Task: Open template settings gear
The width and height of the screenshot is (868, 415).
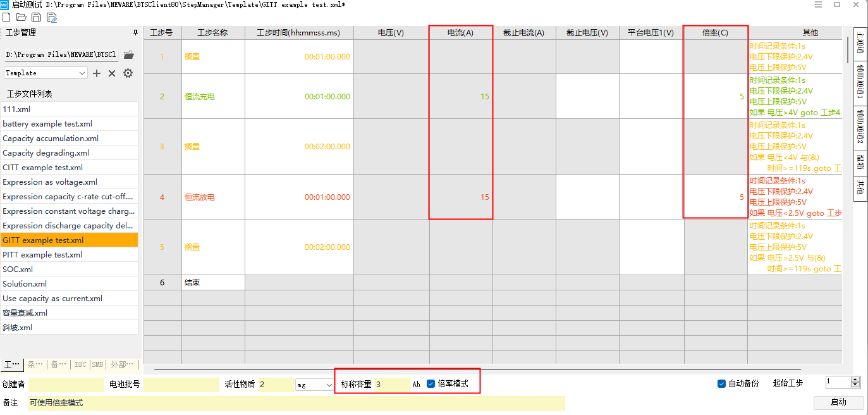Action: tap(128, 73)
